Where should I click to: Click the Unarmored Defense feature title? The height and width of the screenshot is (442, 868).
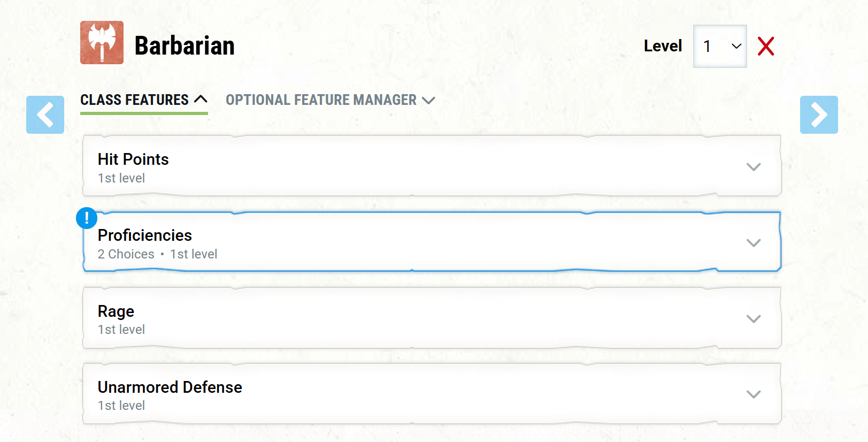(170, 387)
